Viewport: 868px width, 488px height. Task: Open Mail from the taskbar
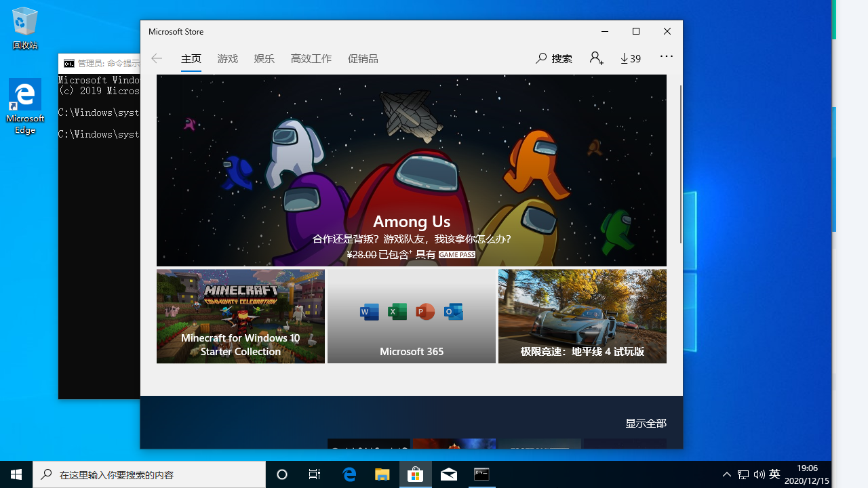pyautogui.click(x=448, y=474)
